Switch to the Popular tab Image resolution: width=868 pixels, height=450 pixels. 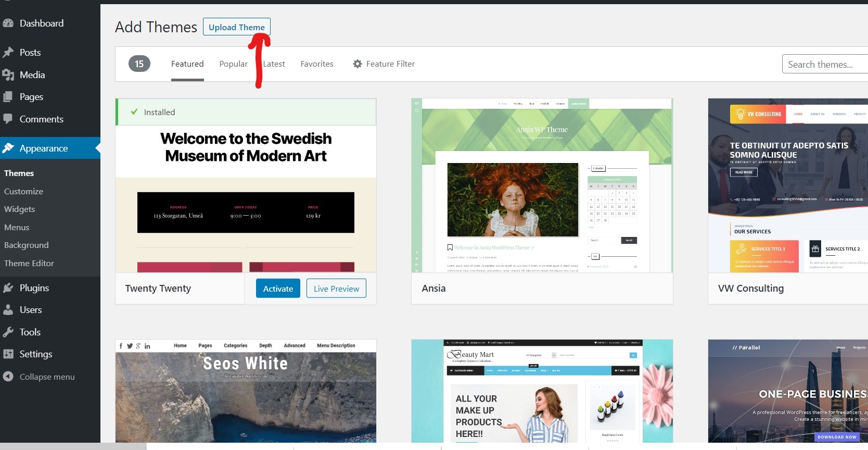(233, 64)
